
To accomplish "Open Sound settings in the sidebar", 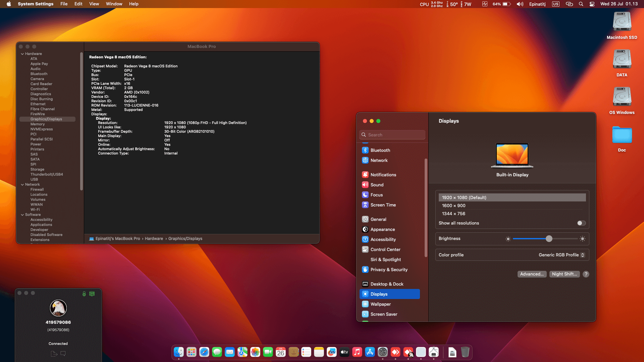I will point(377,185).
